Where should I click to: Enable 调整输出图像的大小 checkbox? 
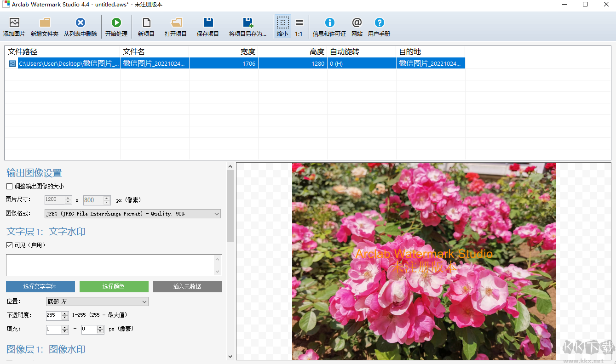pos(10,187)
